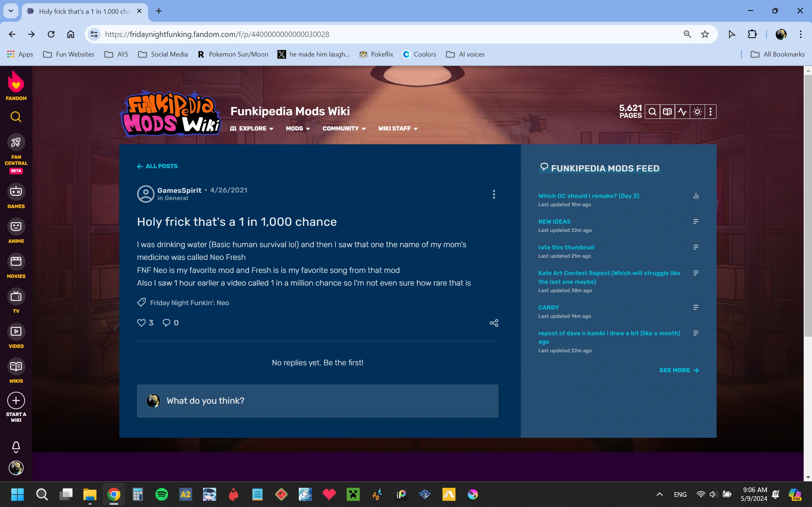Screen dimensions: 812x507
Task: Open File Explorer from taskbar
Action: (x=90, y=494)
